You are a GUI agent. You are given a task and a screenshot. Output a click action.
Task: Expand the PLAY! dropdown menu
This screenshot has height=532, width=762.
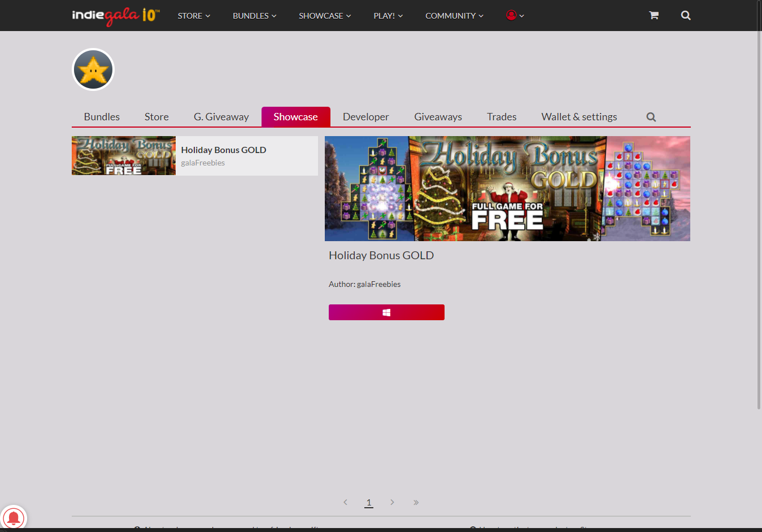388,16
